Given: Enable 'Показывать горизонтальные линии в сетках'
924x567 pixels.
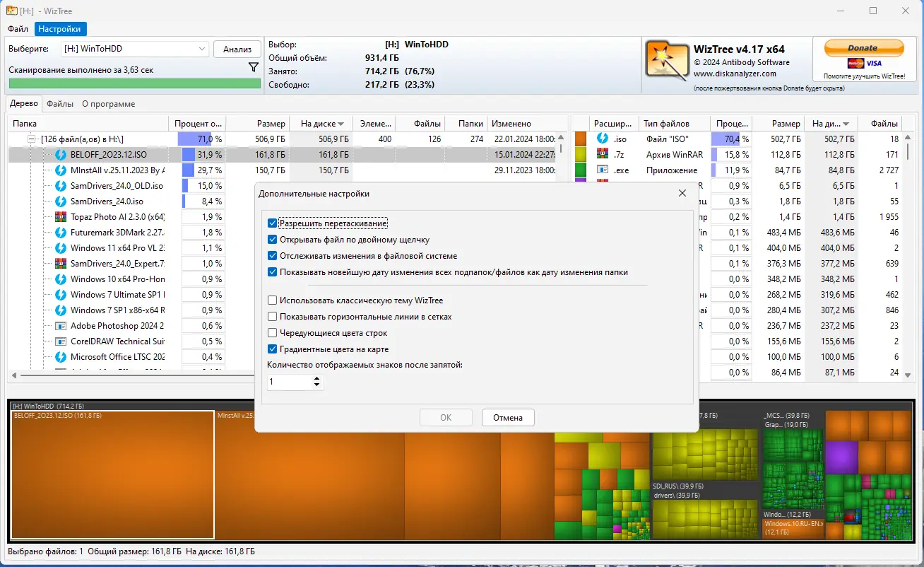Looking at the screenshot, I should [273, 316].
